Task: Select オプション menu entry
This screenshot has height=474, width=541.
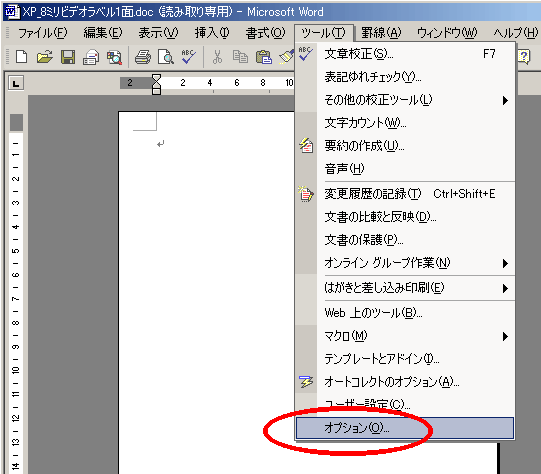Action: pyautogui.click(x=405, y=428)
